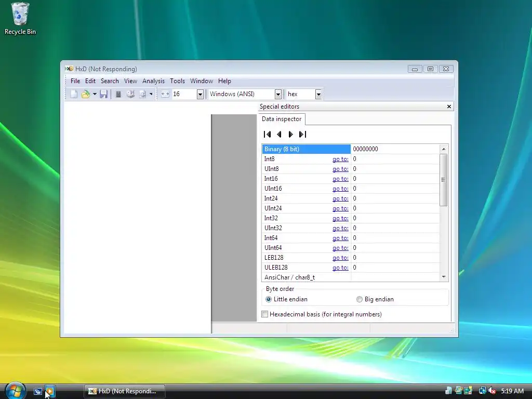Image resolution: width=532 pixels, height=399 pixels.
Task: Open disk image with the toolbar icon
Action: pyautogui.click(x=142, y=94)
